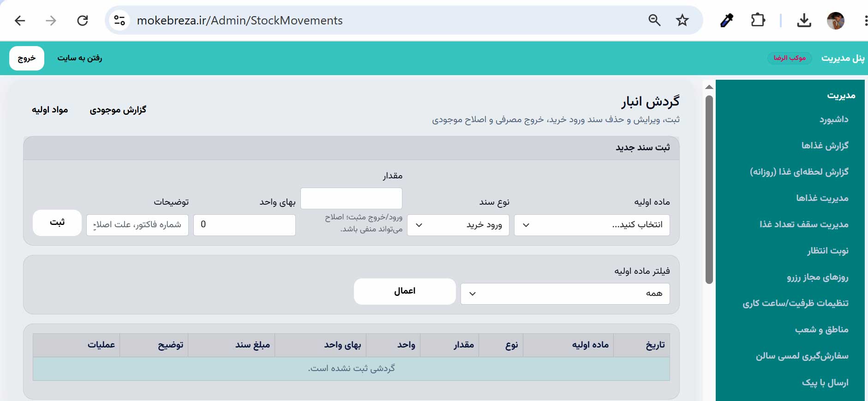Screen dimensions: 868x401
Task: Bookmark this page with the star icon
Action: 682,20
